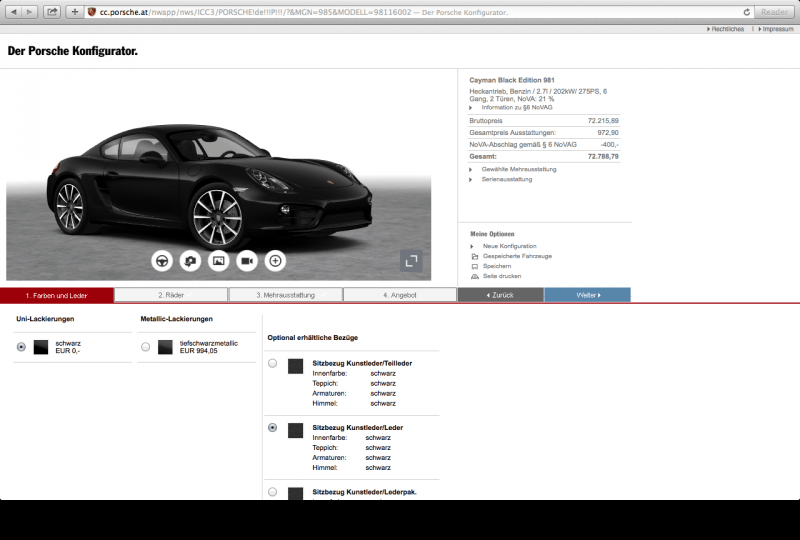Click the printer icon beside Seite drucken
800x540 pixels.
click(474, 276)
